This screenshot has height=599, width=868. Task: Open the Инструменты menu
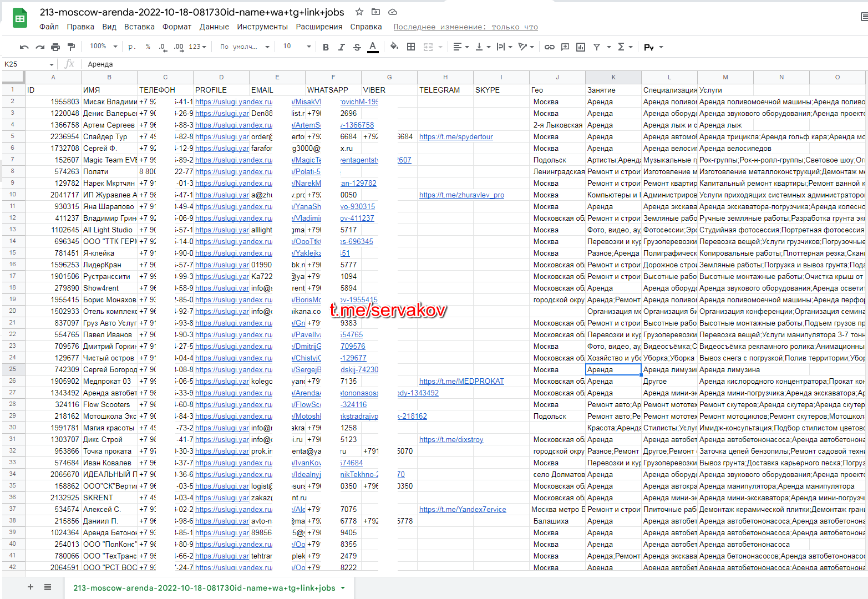tap(262, 27)
